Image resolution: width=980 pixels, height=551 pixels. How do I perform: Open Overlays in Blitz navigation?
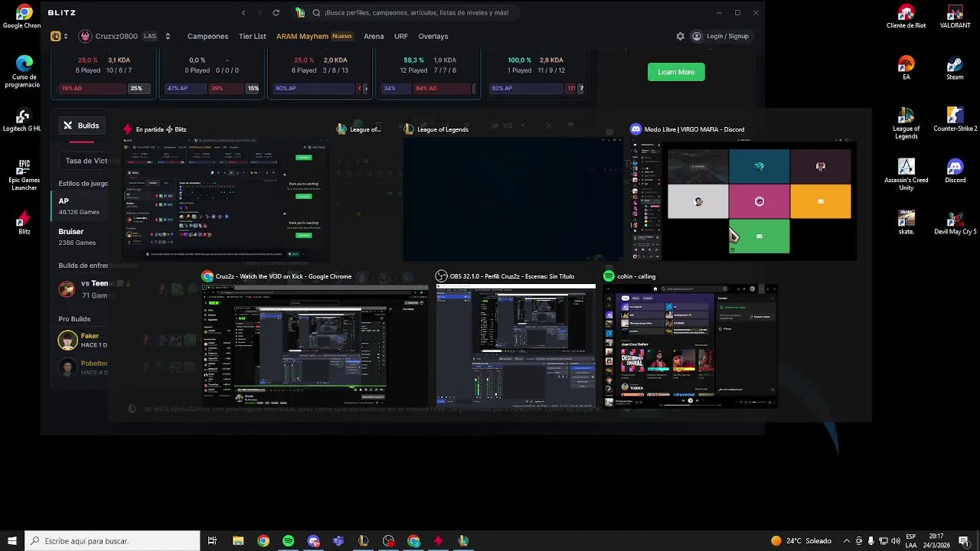pos(433,36)
